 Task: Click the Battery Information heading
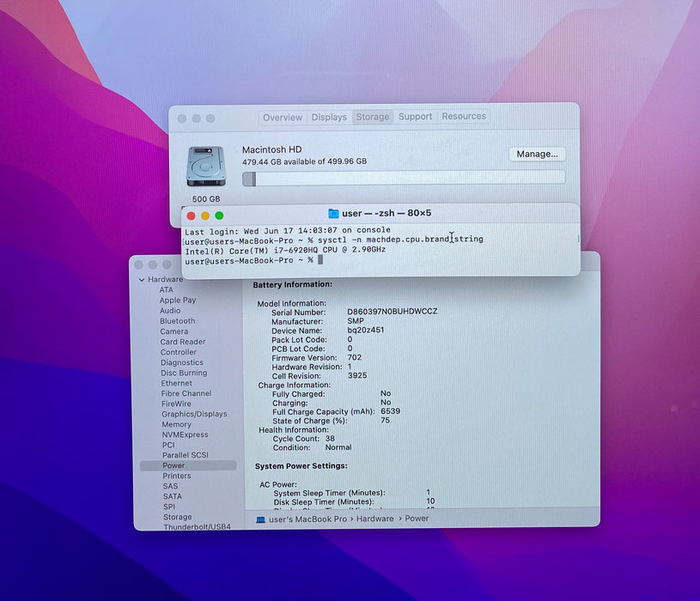pos(292,285)
